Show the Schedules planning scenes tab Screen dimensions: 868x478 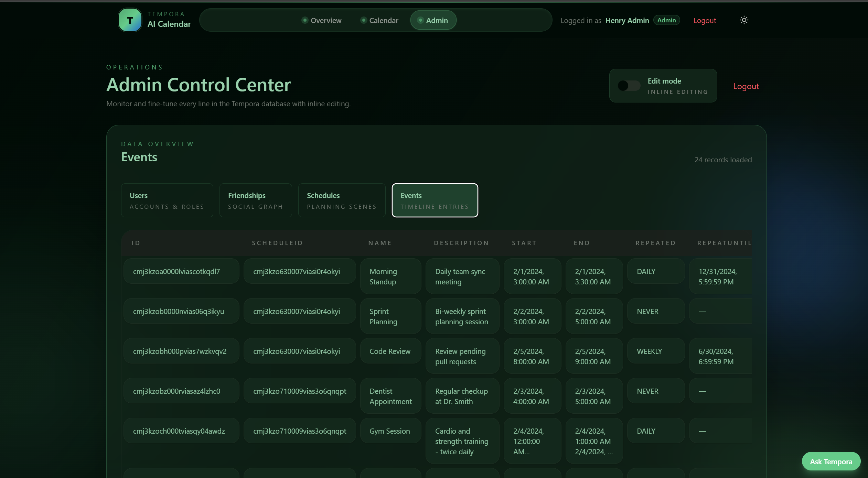click(x=341, y=200)
